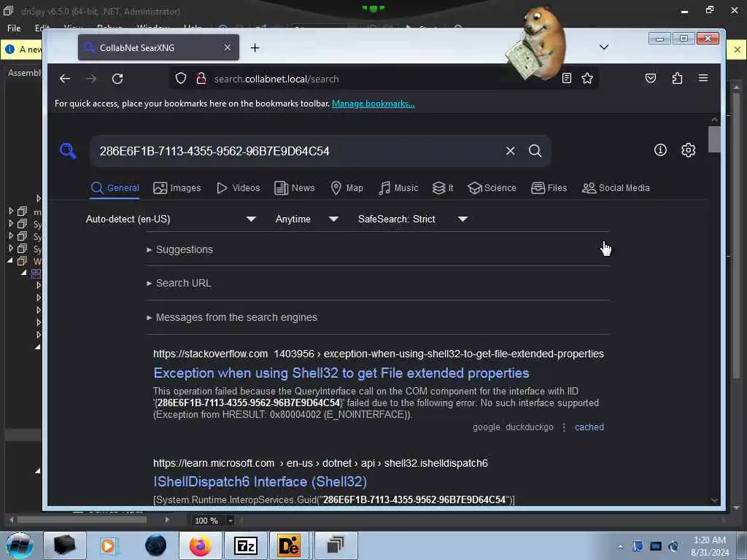Toggle reader view in the address bar
Image resolution: width=747 pixels, height=560 pixels.
566,78
